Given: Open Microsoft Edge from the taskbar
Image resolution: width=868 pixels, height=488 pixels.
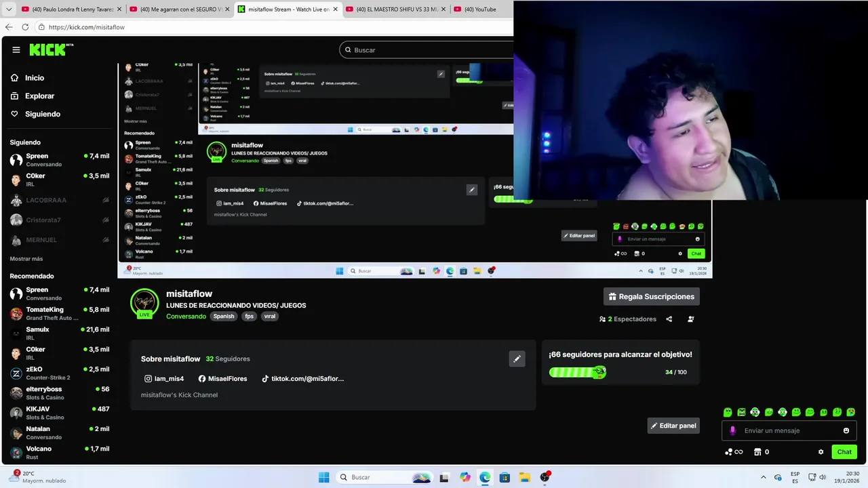Looking at the screenshot, I should pos(485,477).
